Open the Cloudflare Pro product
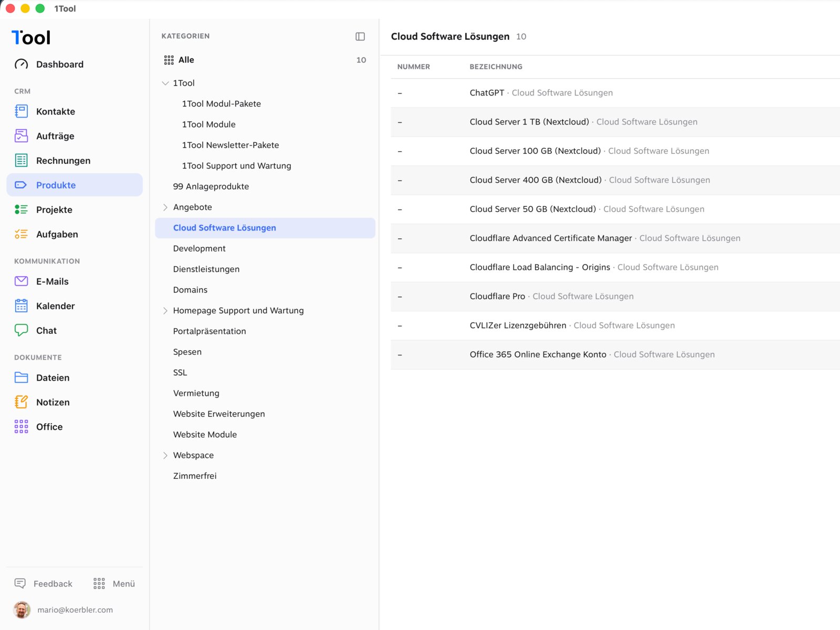This screenshot has width=840, height=630. pyautogui.click(x=615, y=296)
